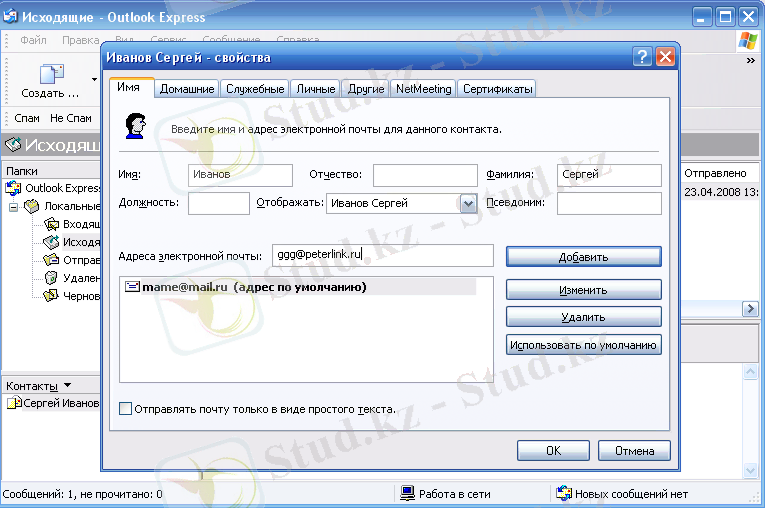Viewport: 765px width, 508px height.
Task: Click the new messages status bar icon
Action: [564, 493]
